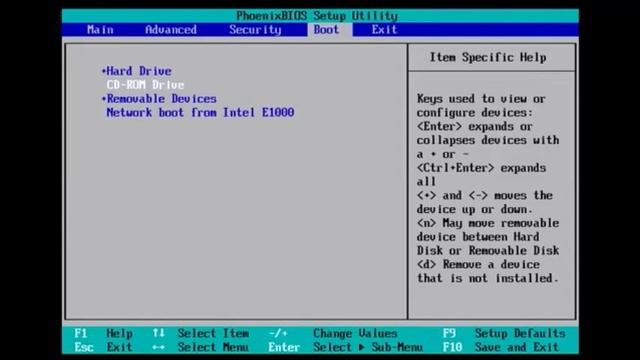Expand the Hard Drive plus marker
Viewport: 640px width, 360px height.
click(x=104, y=71)
